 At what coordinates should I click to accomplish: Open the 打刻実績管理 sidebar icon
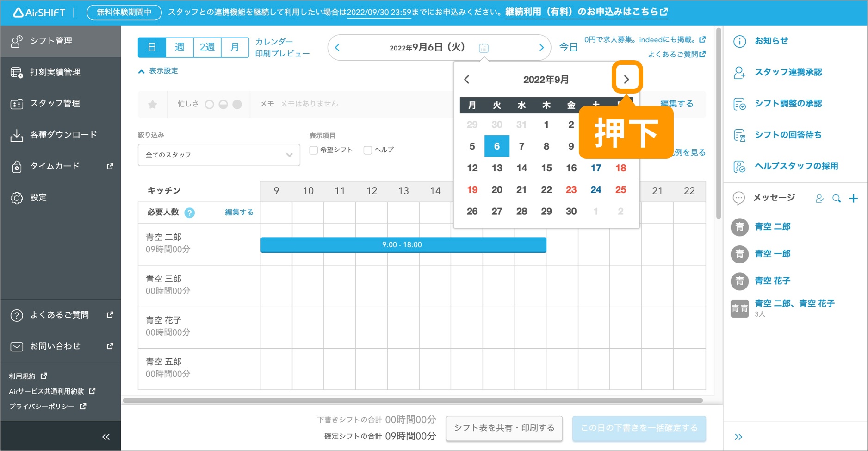[x=17, y=72]
